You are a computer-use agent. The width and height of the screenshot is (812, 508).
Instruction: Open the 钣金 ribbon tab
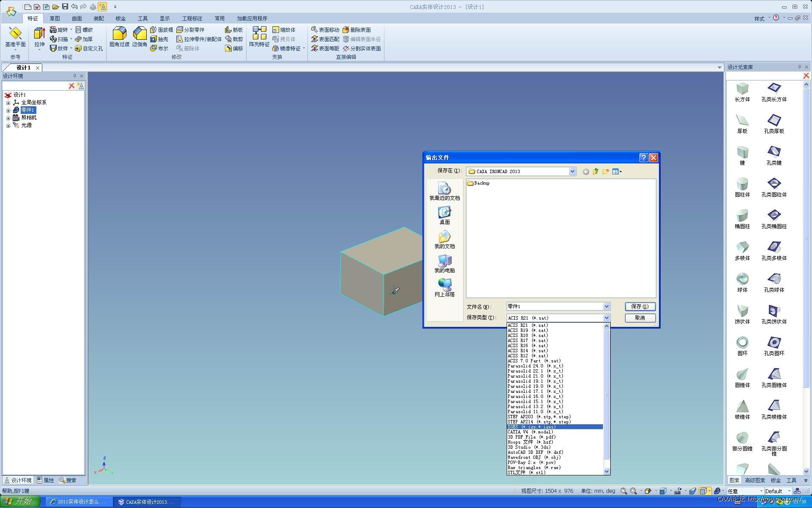pos(121,19)
